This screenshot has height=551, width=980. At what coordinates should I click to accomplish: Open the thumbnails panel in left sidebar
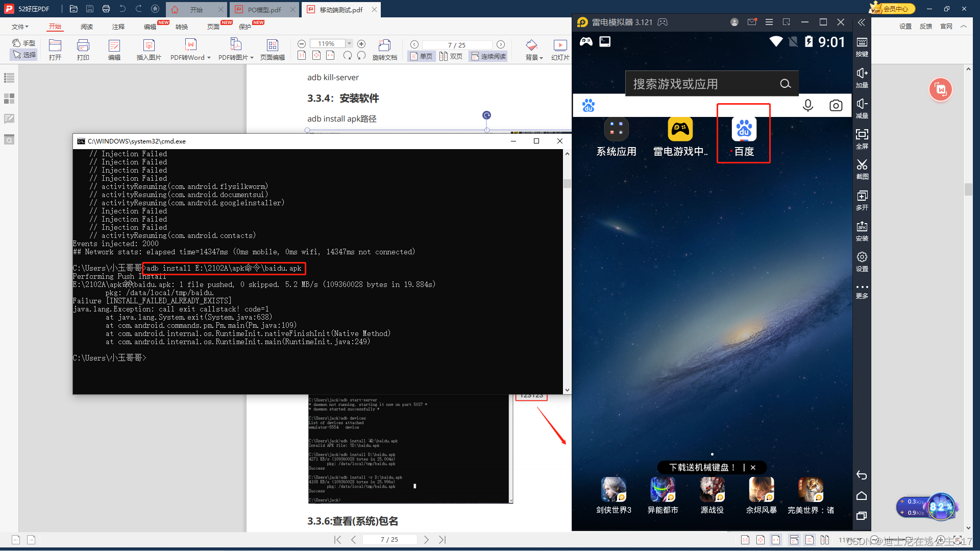tap(9, 99)
